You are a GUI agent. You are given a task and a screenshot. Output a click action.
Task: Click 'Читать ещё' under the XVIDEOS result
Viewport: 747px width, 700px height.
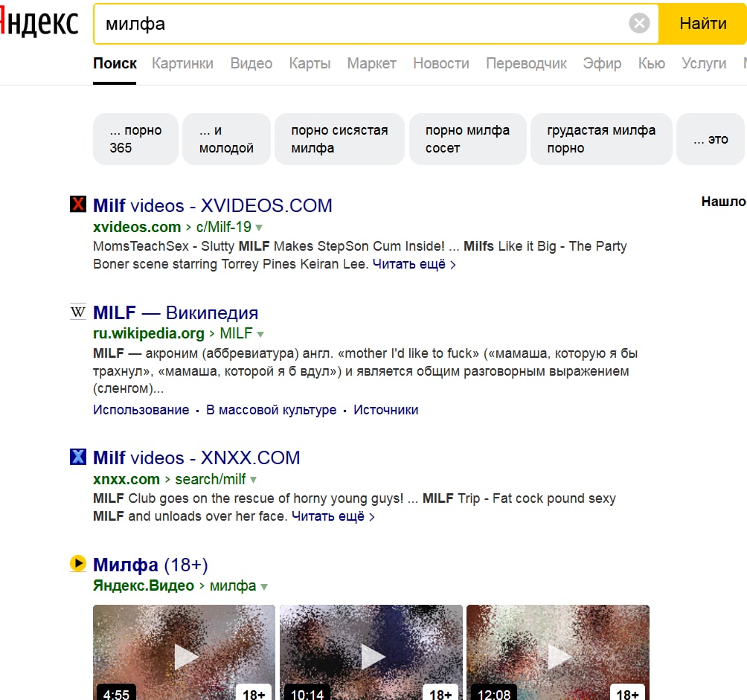click(414, 264)
